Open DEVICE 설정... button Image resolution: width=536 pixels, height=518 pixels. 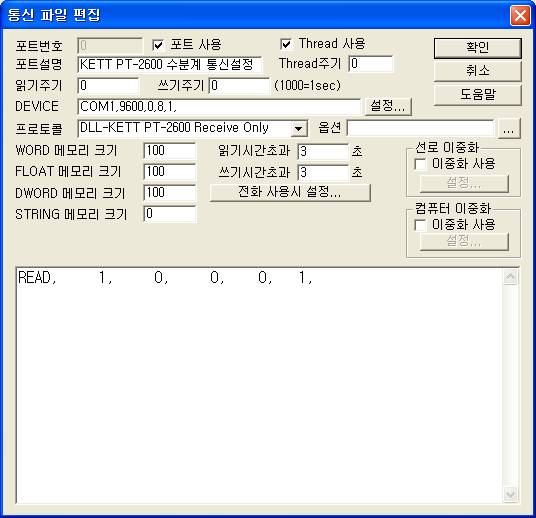pos(388,106)
